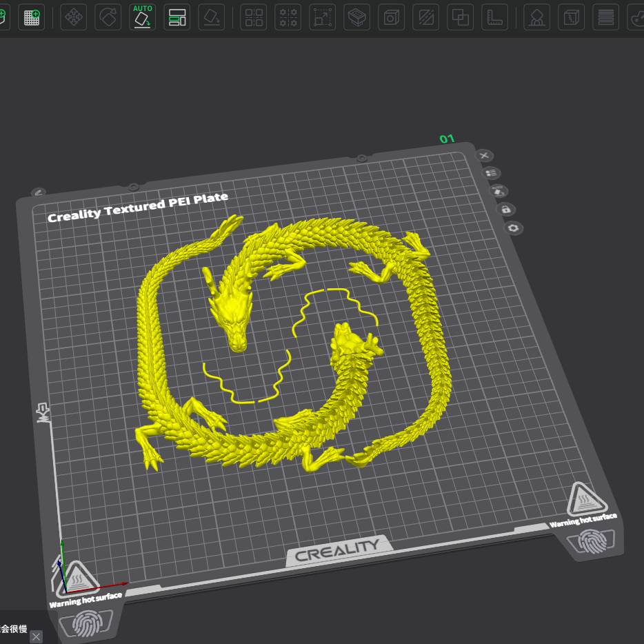The height and width of the screenshot is (644, 644).
Task: Open the drill hole tool
Action: click(392, 17)
